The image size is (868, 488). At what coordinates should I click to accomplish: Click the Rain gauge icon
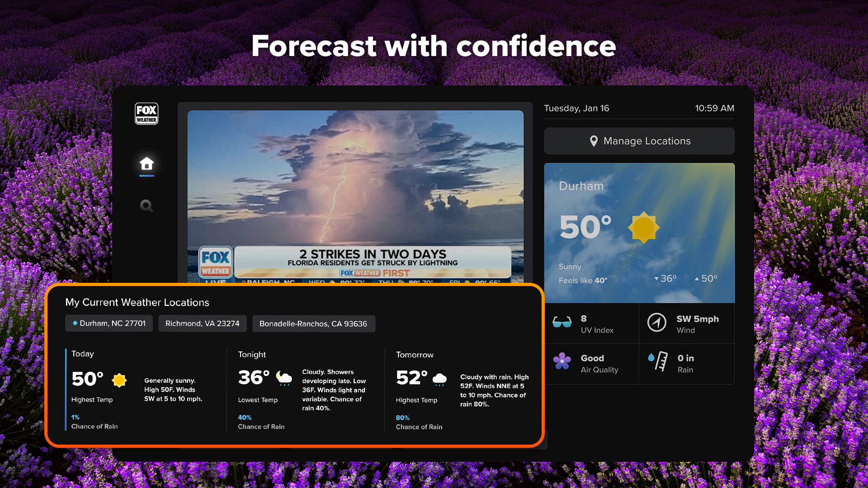[x=658, y=361]
